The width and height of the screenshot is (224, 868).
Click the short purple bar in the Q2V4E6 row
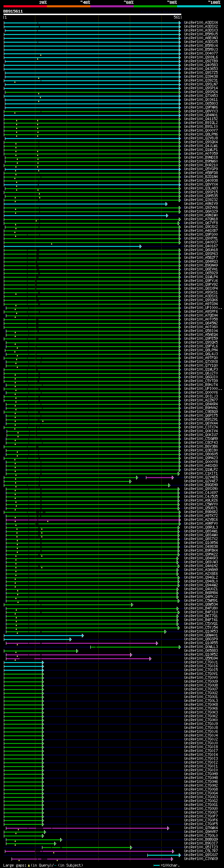point(160,477)
